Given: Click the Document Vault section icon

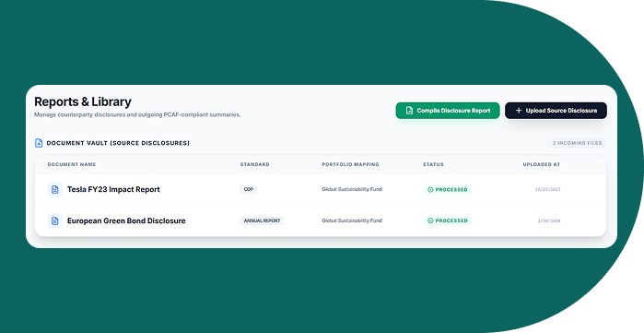Looking at the screenshot, I should click(x=39, y=143).
